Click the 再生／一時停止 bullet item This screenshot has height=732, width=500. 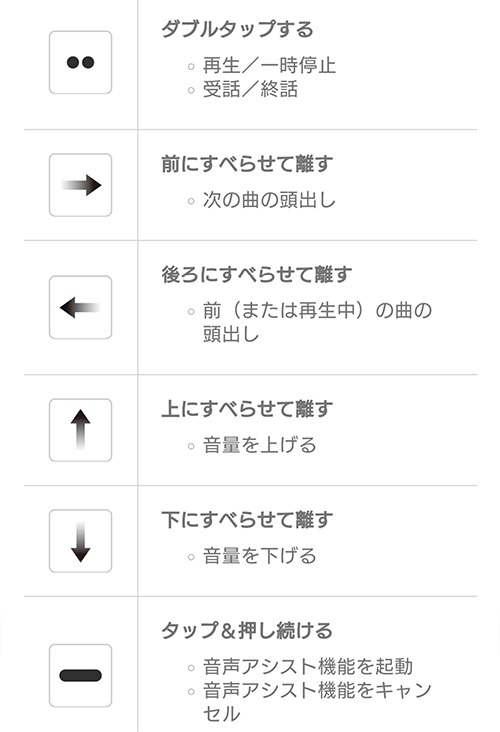[x=269, y=65]
